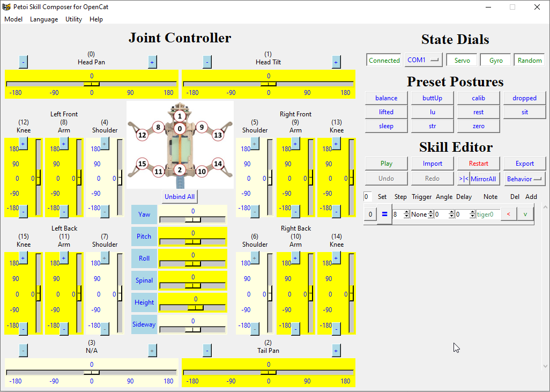Viewport: 550px width, 392px height.
Task: Toggle the Spinal binder button
Action: click(x=144, y=280)
